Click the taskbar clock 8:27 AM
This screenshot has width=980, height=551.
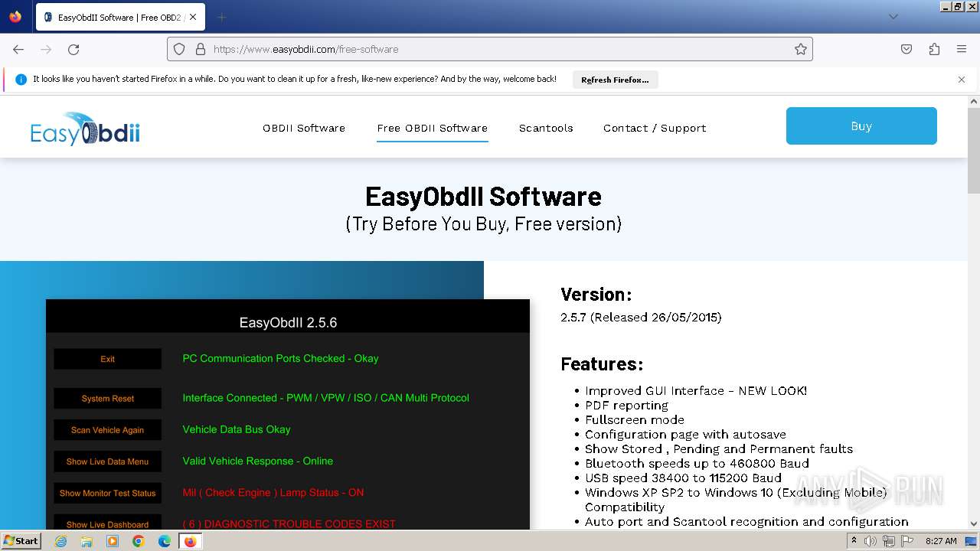pos(941,541)
